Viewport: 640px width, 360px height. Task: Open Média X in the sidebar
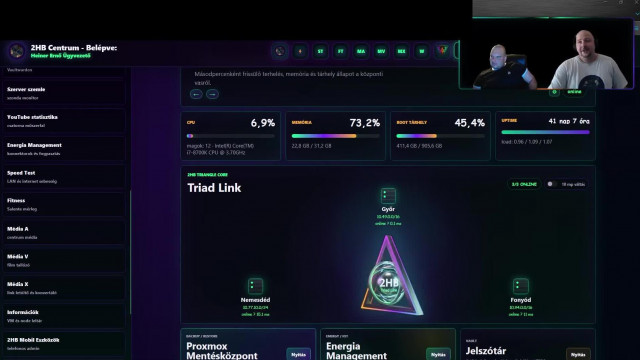[64, 288]
